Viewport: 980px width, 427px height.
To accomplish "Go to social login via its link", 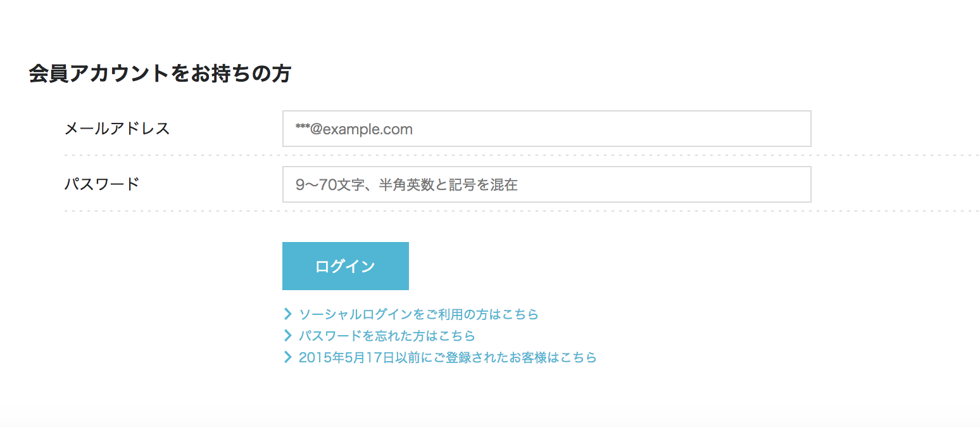I will pos(418,314).
